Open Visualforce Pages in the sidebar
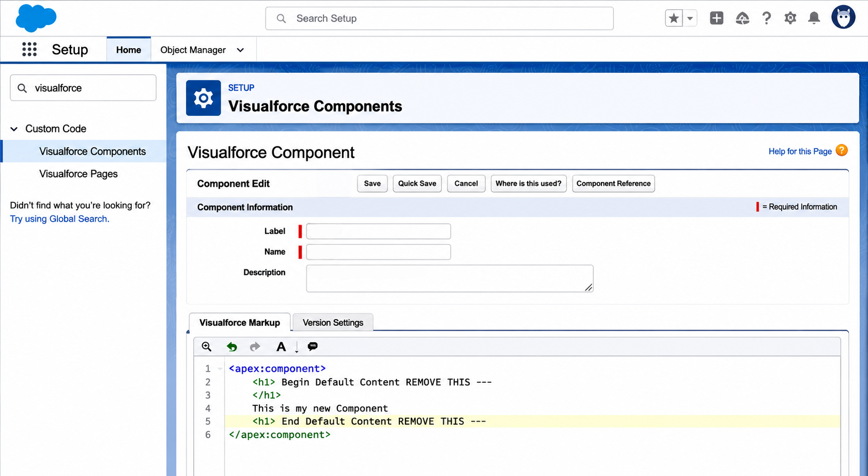The width and height of the screenshot is (868, 476). (x=78, y=174)
